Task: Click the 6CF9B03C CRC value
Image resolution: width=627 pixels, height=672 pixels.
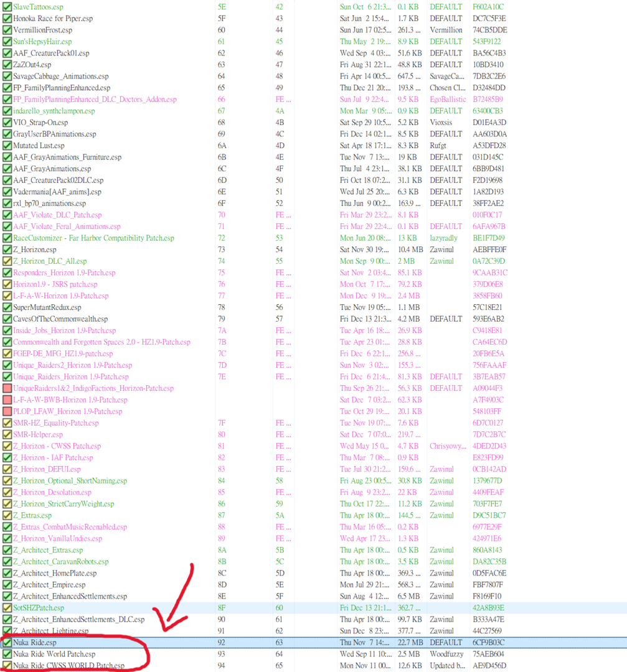Action: tap(489, 643)
